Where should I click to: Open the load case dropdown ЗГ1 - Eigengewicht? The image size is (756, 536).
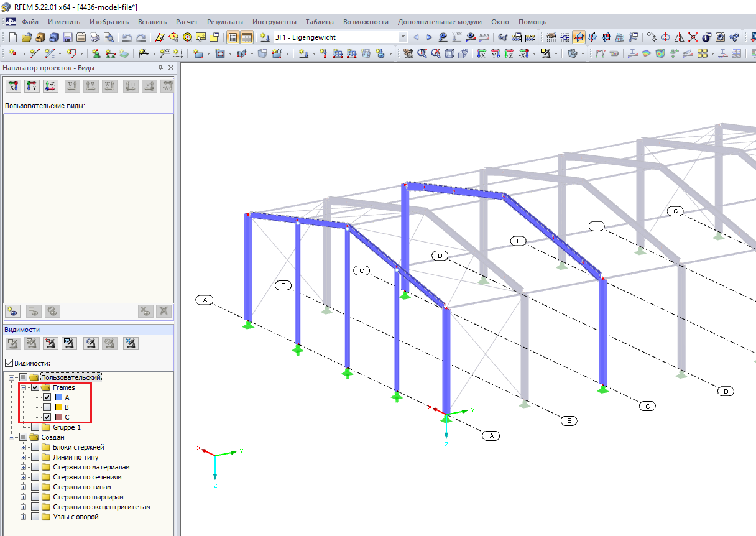pyautogui.click(x=403, y=37)
